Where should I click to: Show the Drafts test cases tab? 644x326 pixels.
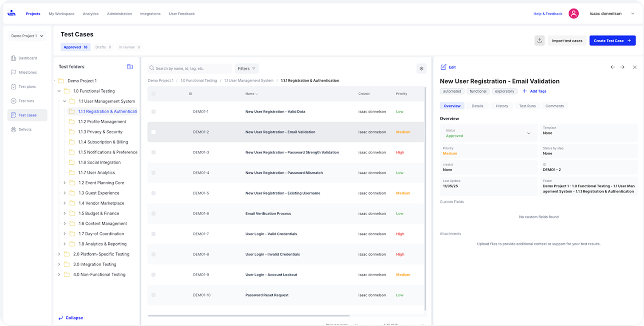103,47
